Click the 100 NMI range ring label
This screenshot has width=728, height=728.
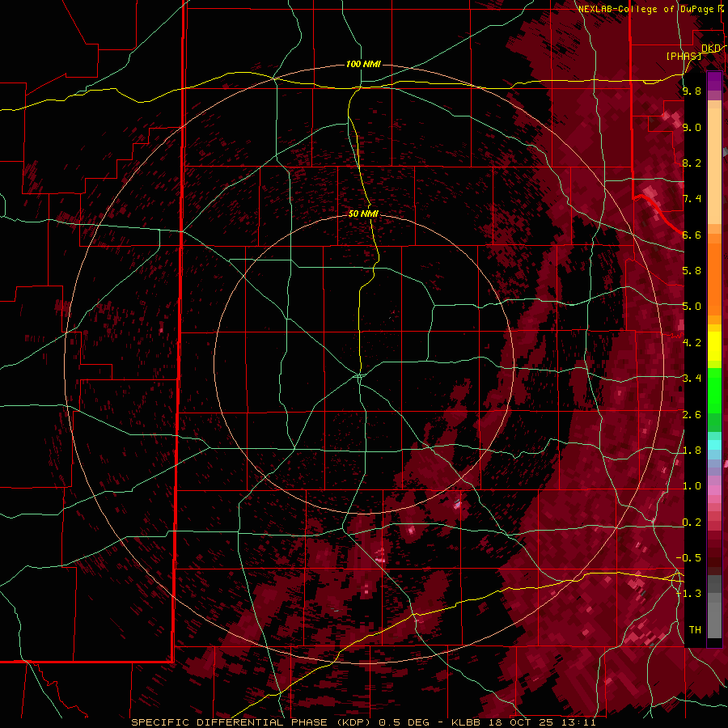pyautogui.click(x=363, y=64)
